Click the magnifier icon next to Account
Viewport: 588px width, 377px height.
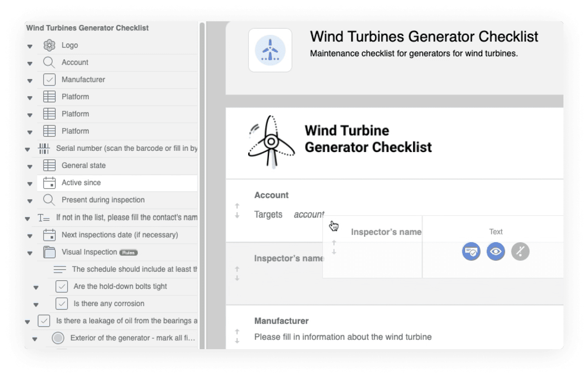tap(49, 62)
